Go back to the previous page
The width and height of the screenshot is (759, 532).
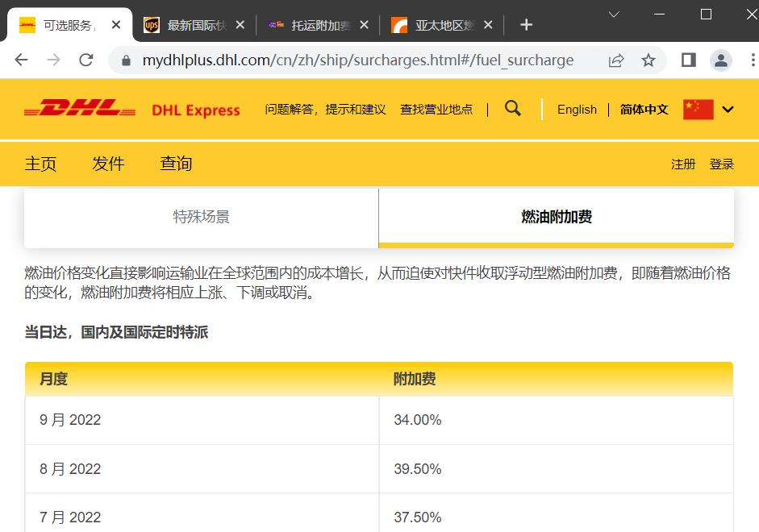(x=21, y=60)
